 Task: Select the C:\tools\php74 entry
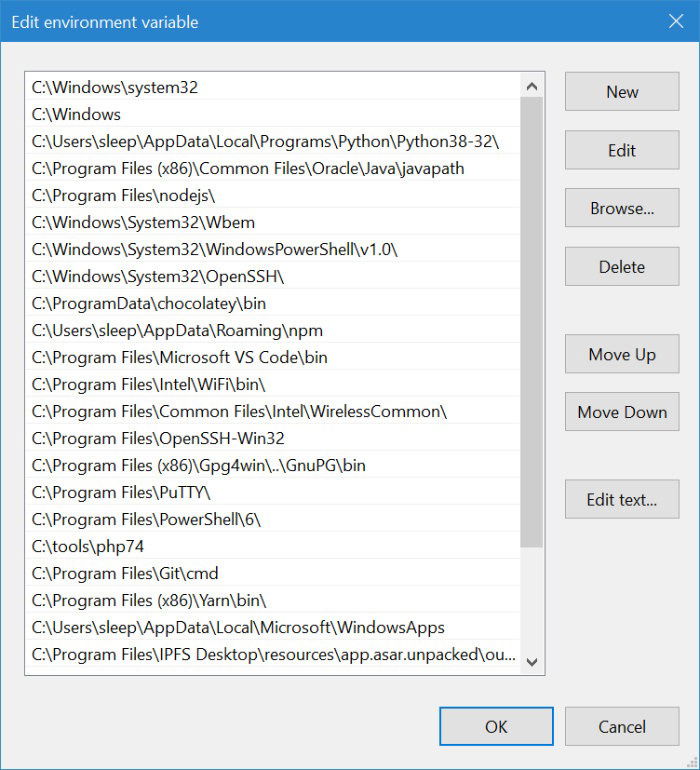273,547
